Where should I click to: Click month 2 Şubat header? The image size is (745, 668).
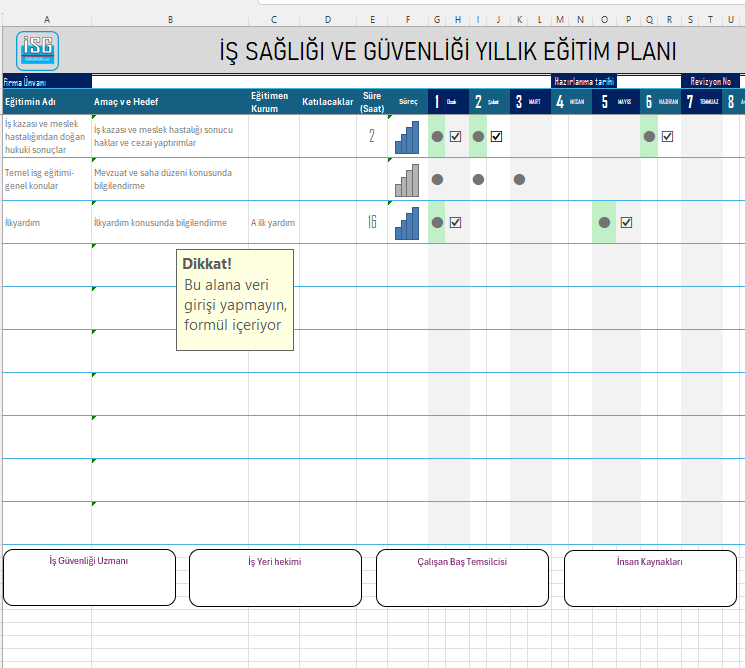(x=489, y=102)
